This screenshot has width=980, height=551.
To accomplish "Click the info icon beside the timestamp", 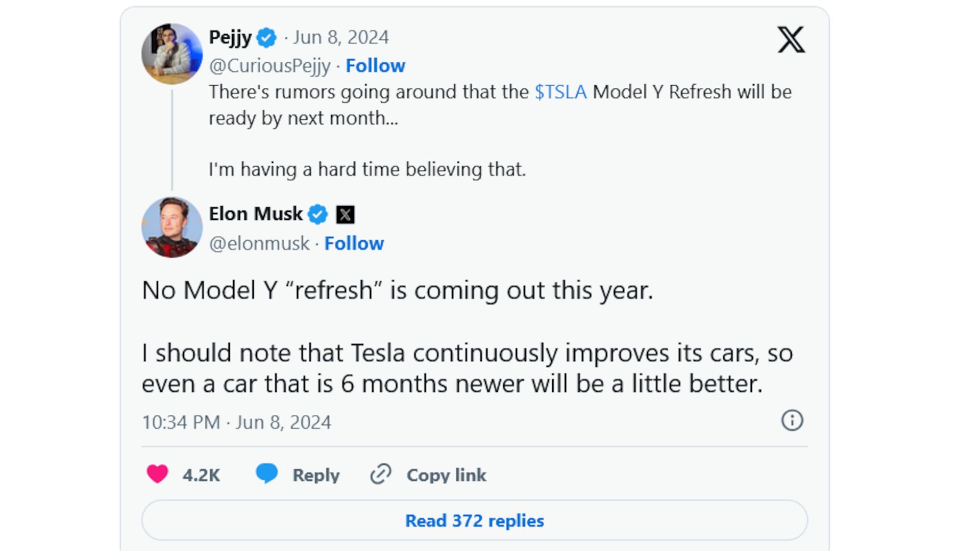I will (x=792, y=421).
